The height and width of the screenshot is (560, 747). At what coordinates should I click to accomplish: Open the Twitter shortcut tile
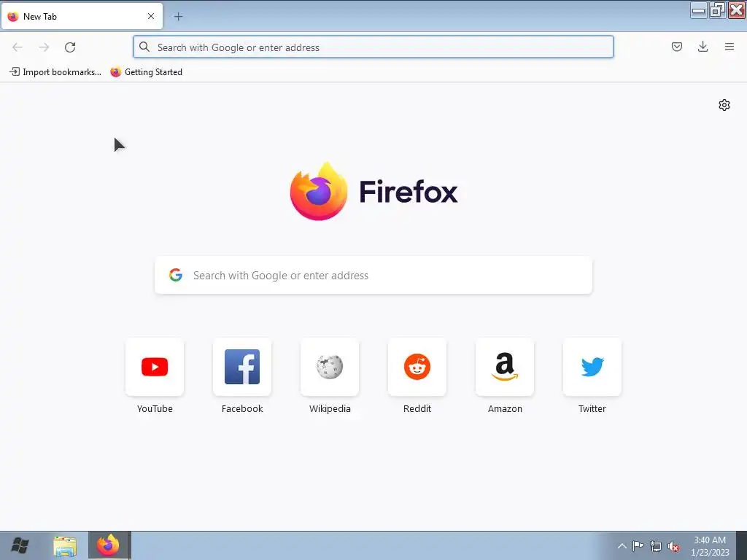[592, 367]
